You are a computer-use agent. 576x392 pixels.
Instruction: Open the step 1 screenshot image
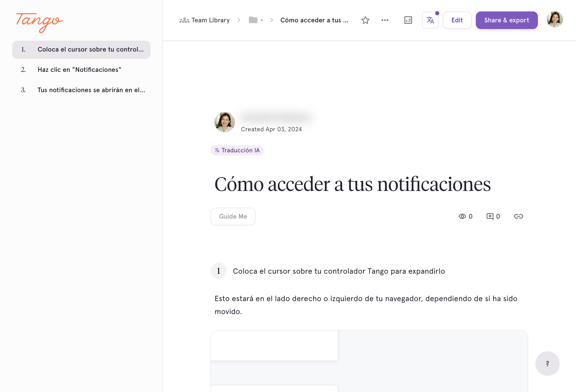click(369, 361)
